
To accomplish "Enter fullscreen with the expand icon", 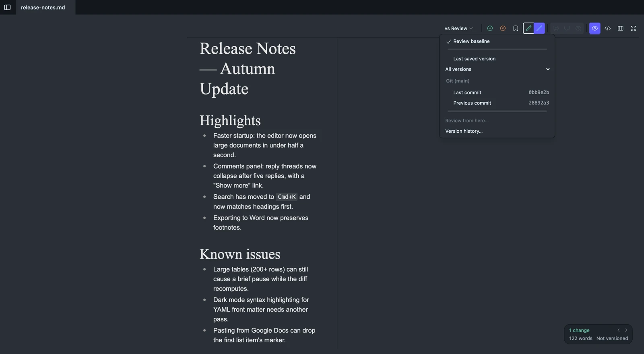I will 634,28.
